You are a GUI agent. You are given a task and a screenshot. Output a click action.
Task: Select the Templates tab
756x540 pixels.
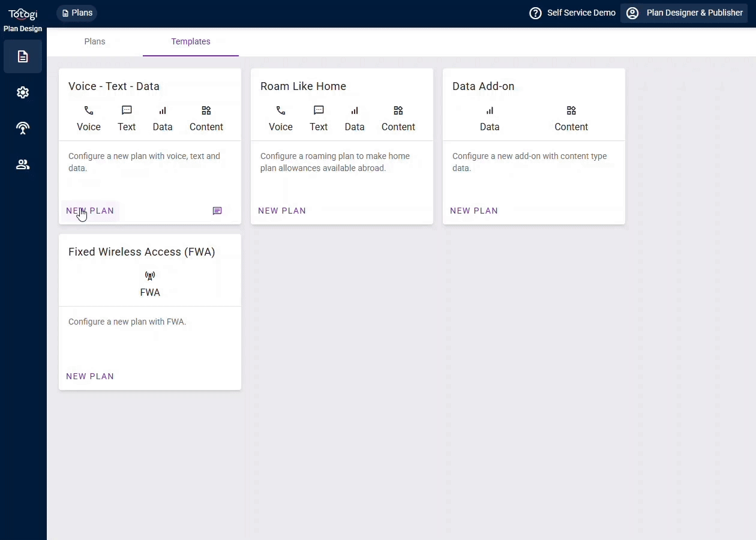tap(191, 41)
